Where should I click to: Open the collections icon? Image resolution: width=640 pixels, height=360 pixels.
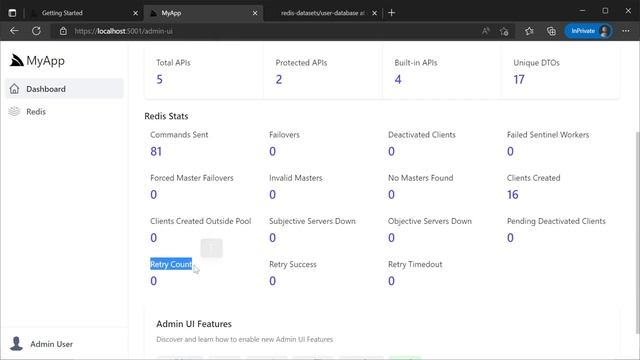coord(551,31)
